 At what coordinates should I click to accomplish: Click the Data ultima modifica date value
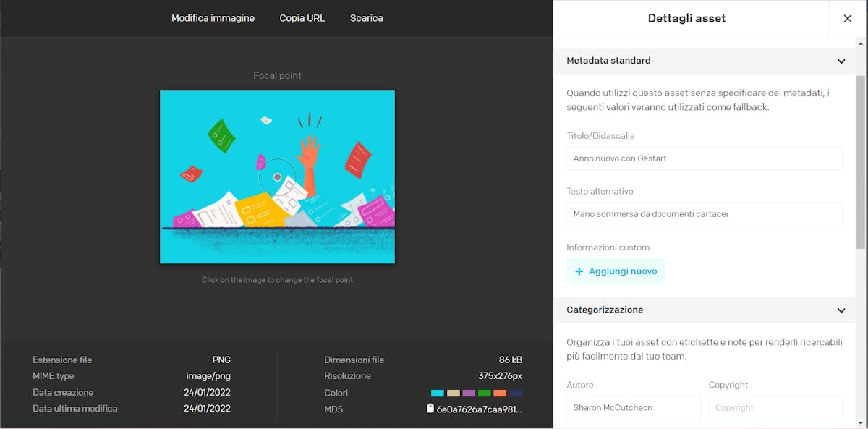click(207, 409)
